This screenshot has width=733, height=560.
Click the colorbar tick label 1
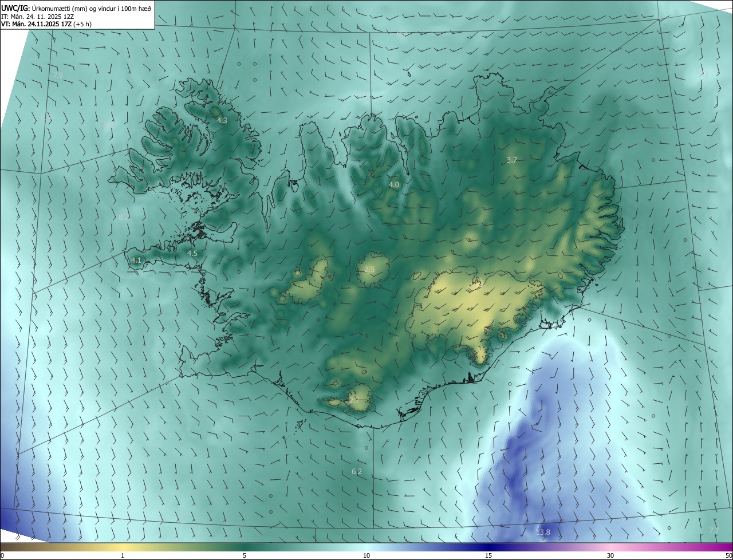click(123, 556)
